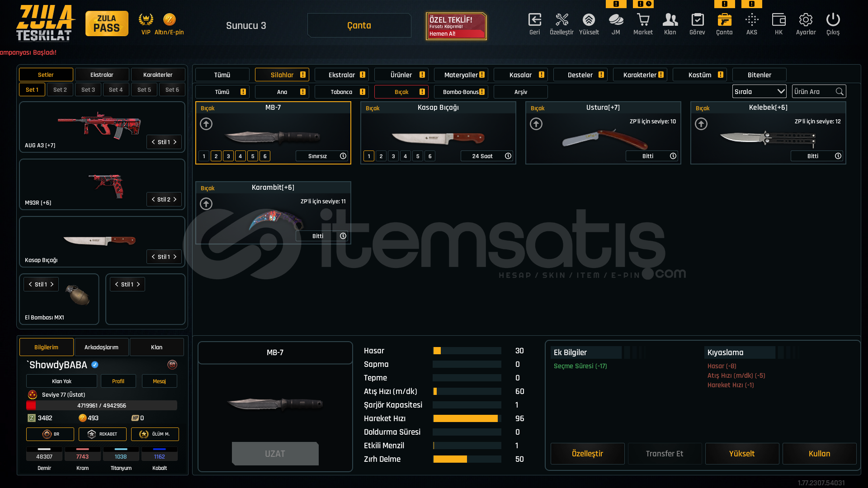868x488 pixels.
Task: Next style arrow for Kasap Bıçağı set slot
Action: 175,257
